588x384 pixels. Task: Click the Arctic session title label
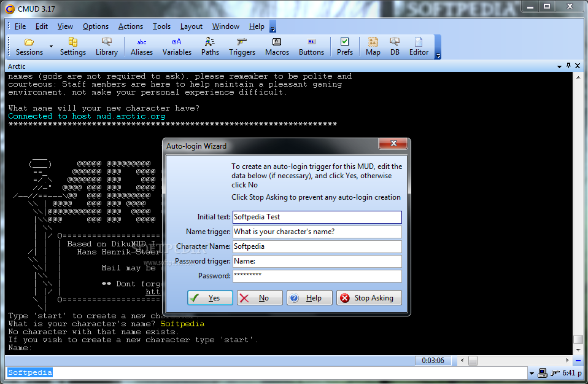pos(17,66)
